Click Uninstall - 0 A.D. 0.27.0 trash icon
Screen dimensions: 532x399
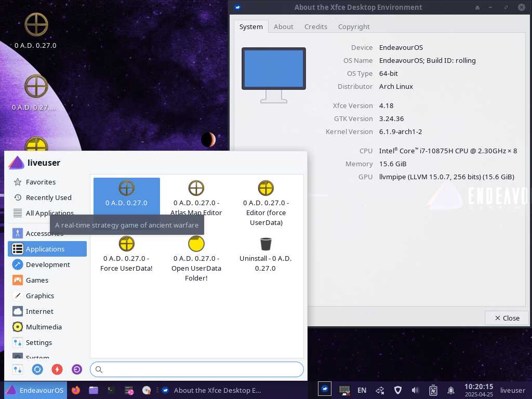[265, 244]
